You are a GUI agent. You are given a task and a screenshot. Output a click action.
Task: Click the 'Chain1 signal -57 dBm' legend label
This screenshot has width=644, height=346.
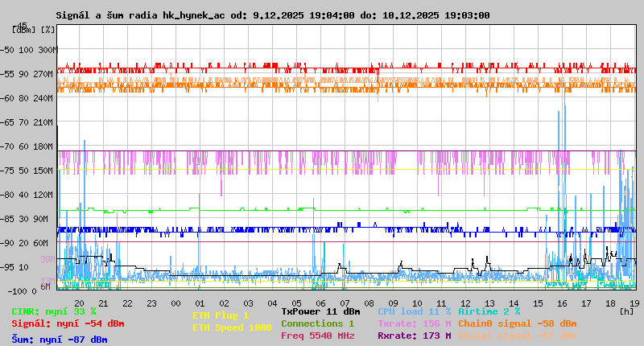coord(517,336)
